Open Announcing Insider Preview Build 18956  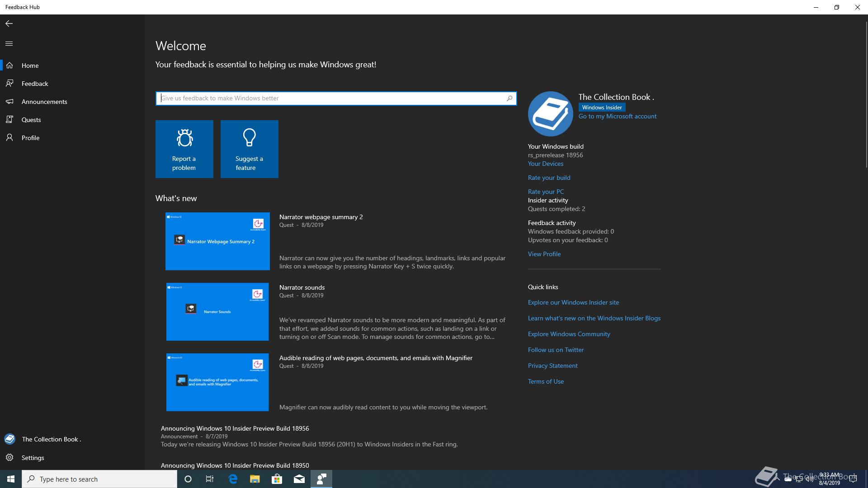click(235, 428)
